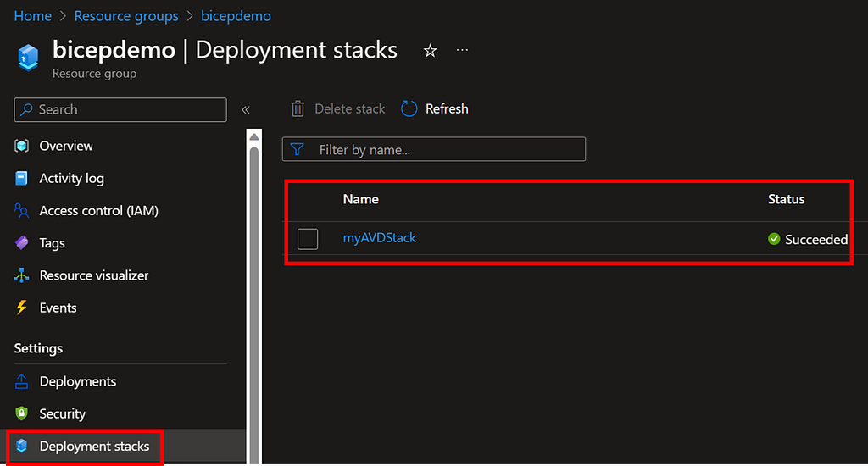Click the lightning Events icon
This screenshot has width=868, height=466.
click(x=21, y=308)
